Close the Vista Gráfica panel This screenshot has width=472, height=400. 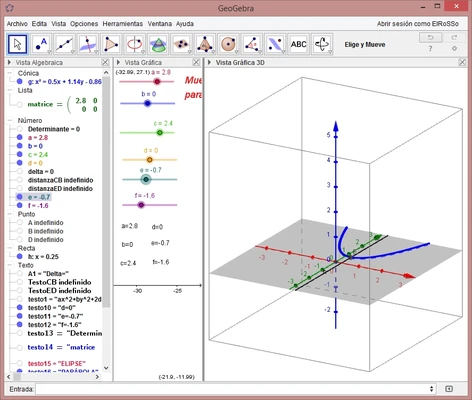click(196, 62)
